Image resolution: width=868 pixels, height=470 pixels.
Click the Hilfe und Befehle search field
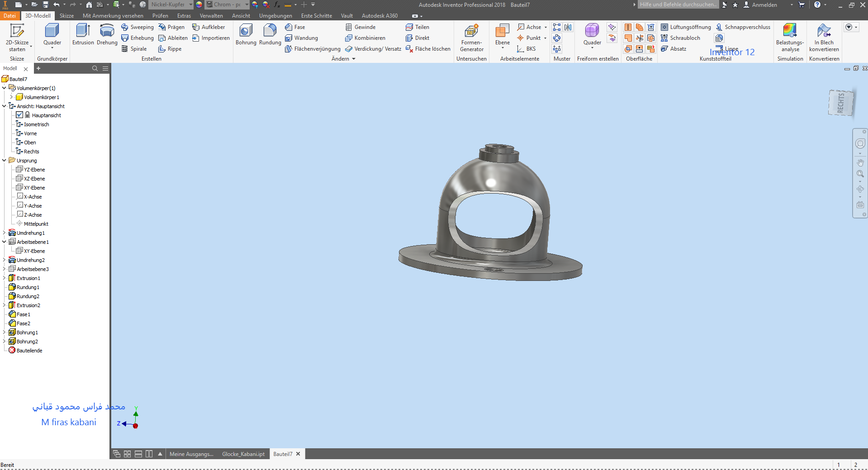click(678, 5)
